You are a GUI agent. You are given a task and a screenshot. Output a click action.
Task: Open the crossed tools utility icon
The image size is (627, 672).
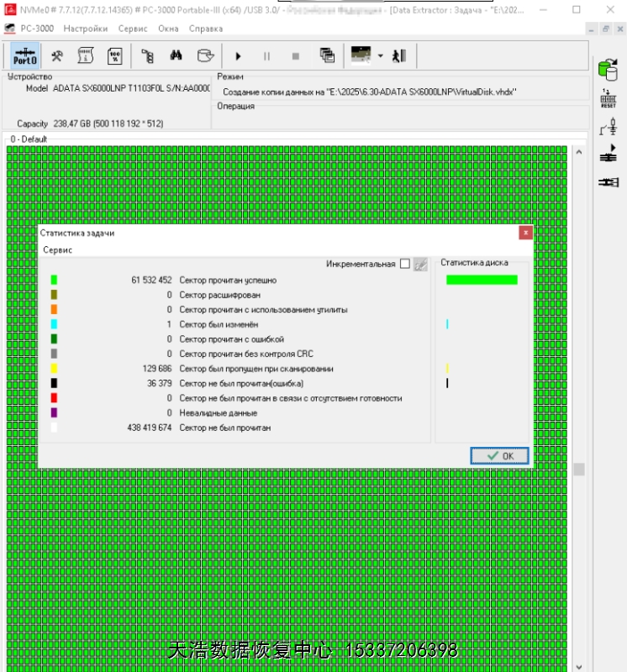pyautogui.click(x=57, y=56)
